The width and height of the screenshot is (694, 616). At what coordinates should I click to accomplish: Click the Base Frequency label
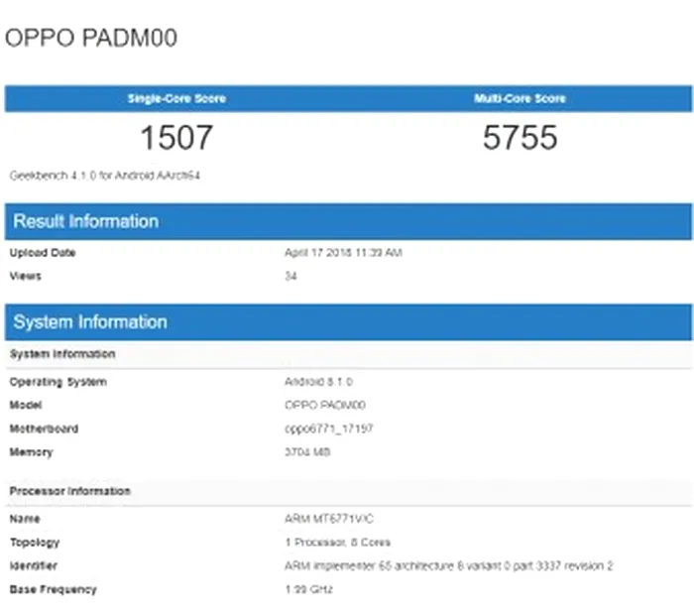click(x=54, y=589)
